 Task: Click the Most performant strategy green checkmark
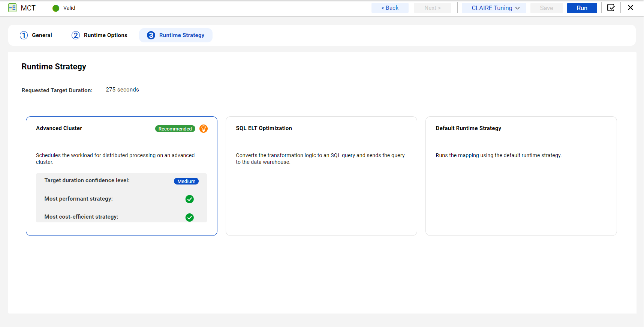tap(190, 199)
